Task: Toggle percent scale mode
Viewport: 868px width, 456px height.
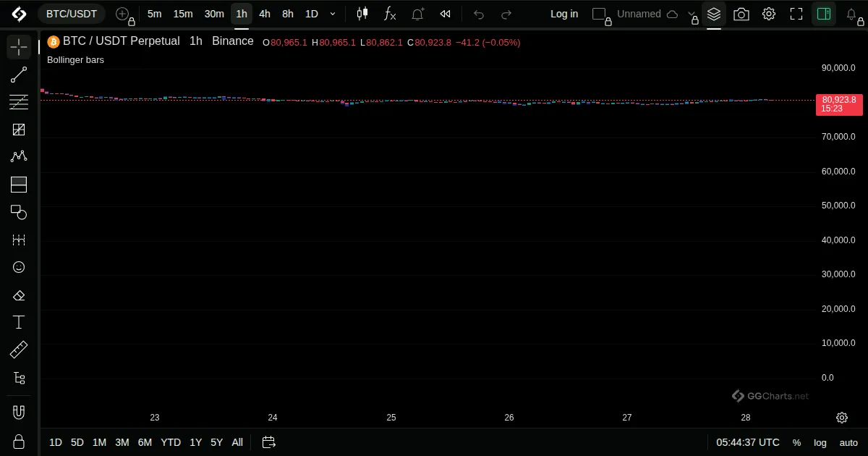Action: pyautogui.click(x=796, y=442)
